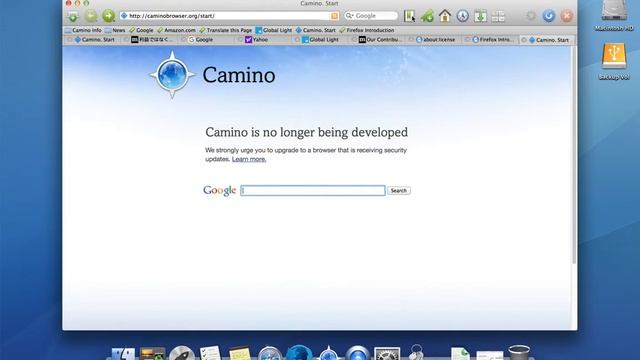Expand the News bookmark folder
The image size is (640, 360).
tap(115, 30)
